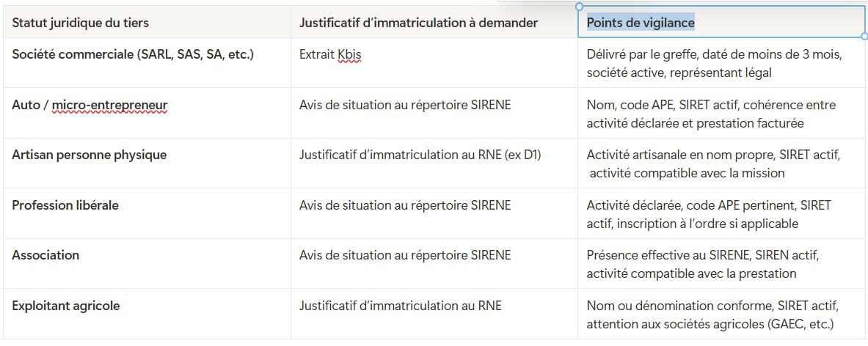Select the 'Profession libérale' cell
Screen dimensions: 868x346
tap(65, 205)
